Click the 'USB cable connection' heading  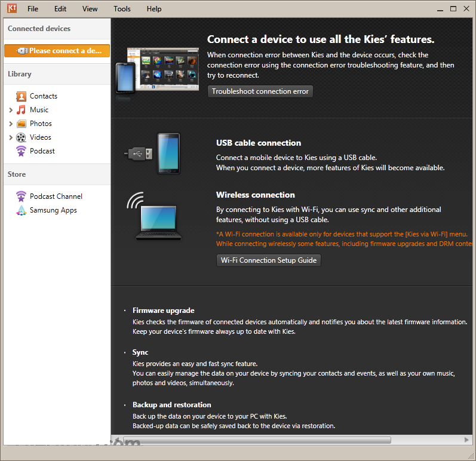[x=259, y=143]
